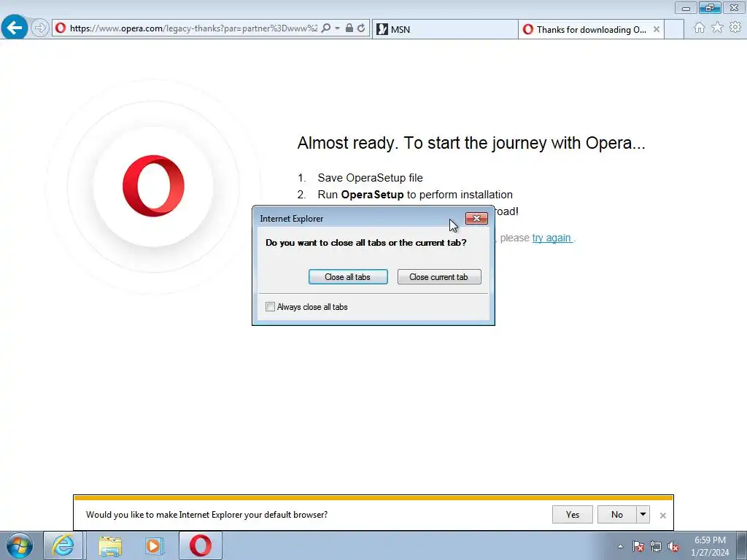
Task: Click 'Save OperaSetup file' step text
Action: coord(370,178)
